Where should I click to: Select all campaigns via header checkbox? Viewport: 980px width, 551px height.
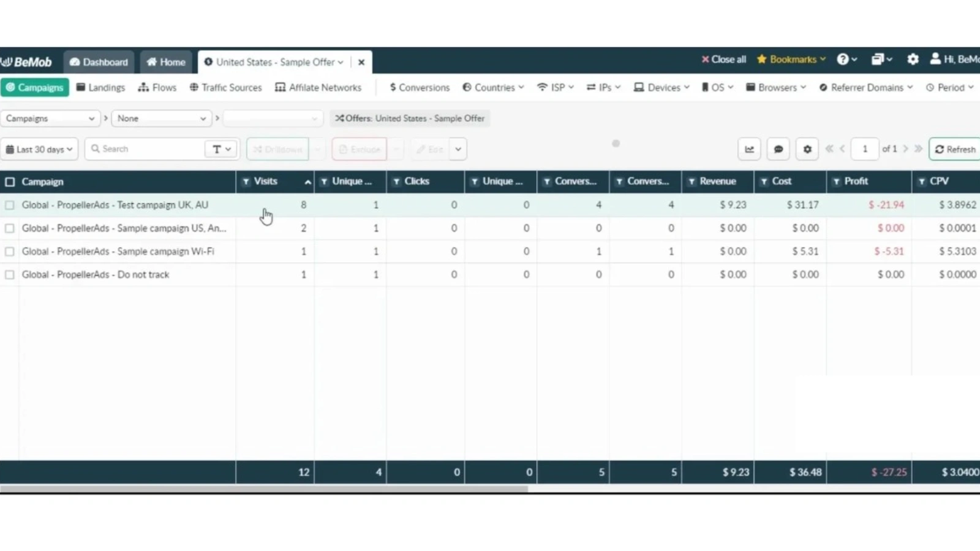click(10, 181)
